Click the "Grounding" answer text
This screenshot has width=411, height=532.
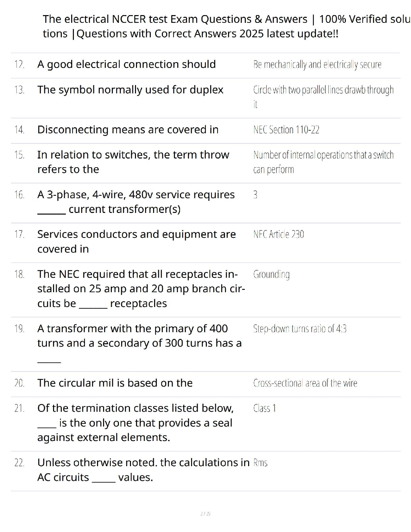point(271,274)
